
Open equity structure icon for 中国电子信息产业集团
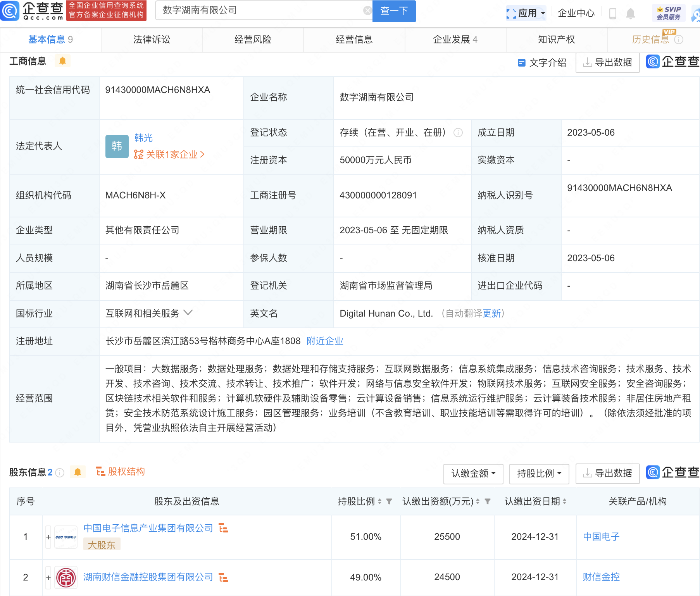[x=223, y=528]
